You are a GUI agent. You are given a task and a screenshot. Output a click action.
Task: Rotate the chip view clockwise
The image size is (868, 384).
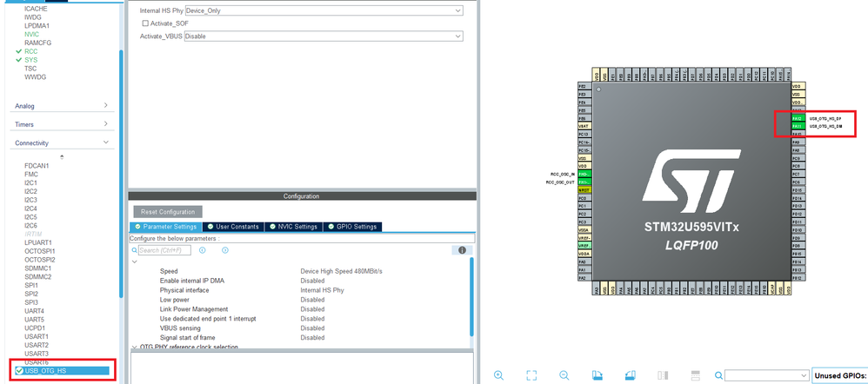click(597, 375)
